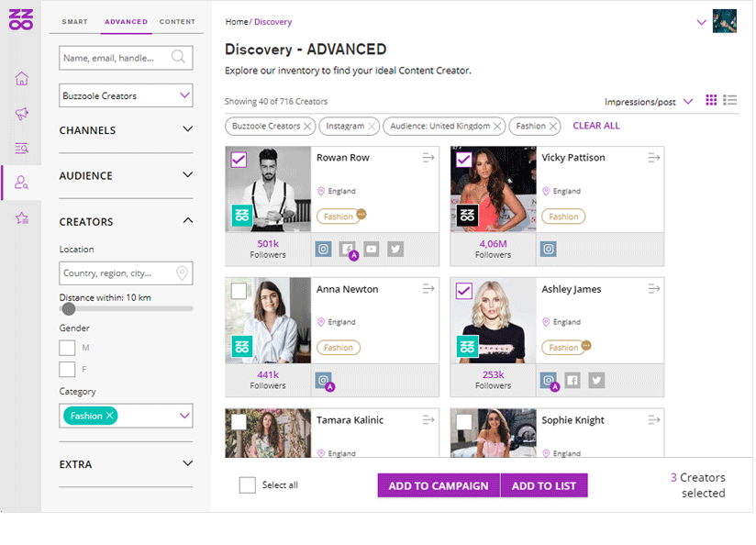Click Ashley James's Twitter icon
The image size is (756, 545).
pos(596,380)
